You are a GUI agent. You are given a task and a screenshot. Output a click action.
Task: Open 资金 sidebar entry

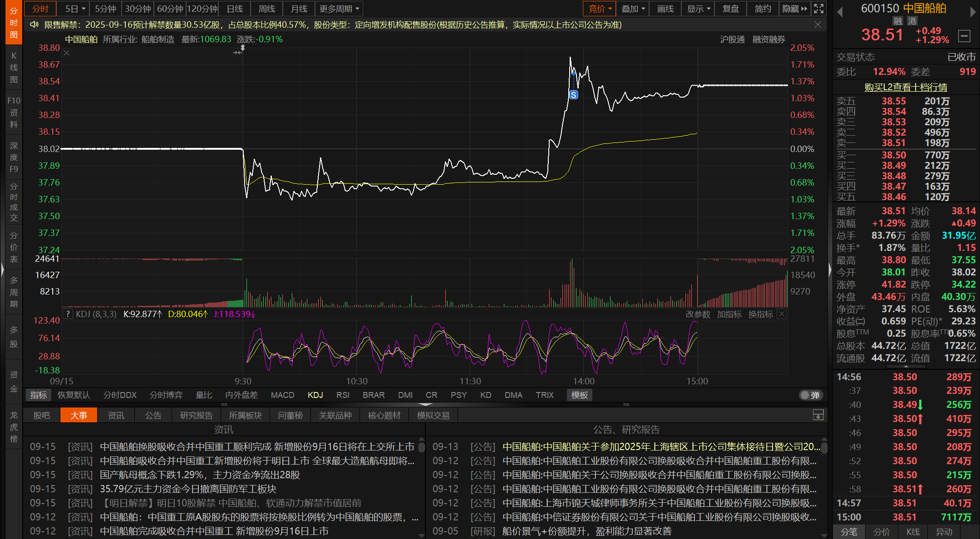14,382
